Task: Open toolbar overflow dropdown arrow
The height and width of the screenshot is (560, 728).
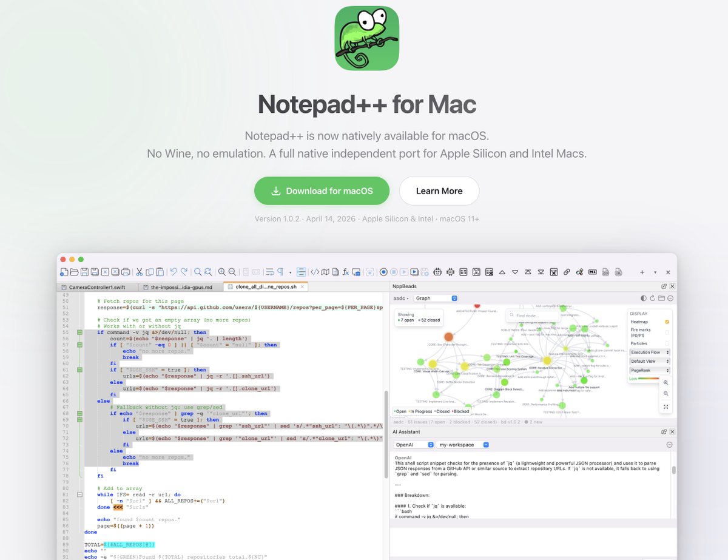Action: pos(655,272)
